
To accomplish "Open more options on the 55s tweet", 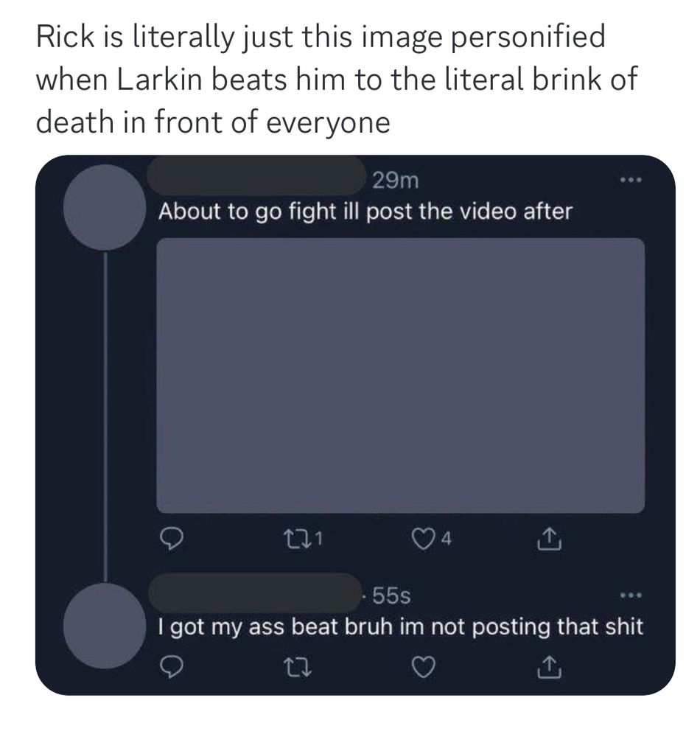I will click(630, 595).
